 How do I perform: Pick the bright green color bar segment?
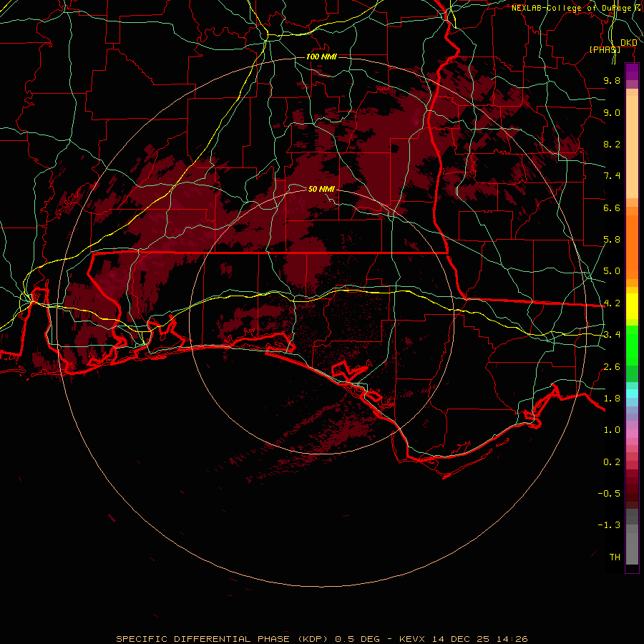[x=632, y=345]
